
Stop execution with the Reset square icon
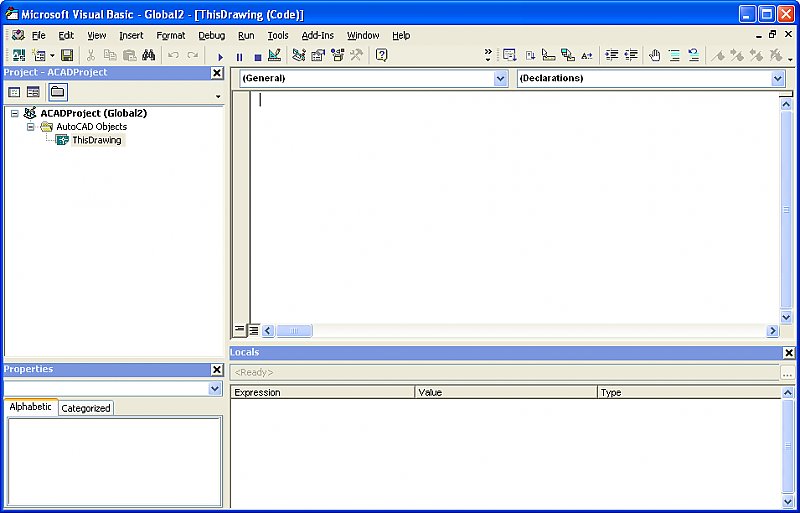[258, 57]
